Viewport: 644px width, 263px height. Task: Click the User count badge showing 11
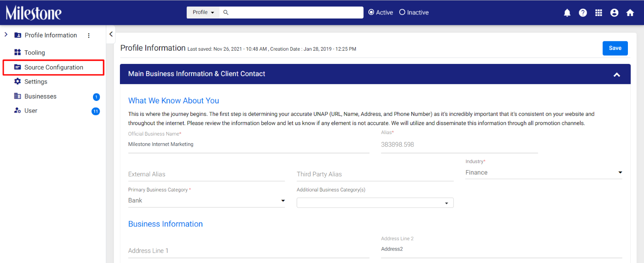(96, 111)
